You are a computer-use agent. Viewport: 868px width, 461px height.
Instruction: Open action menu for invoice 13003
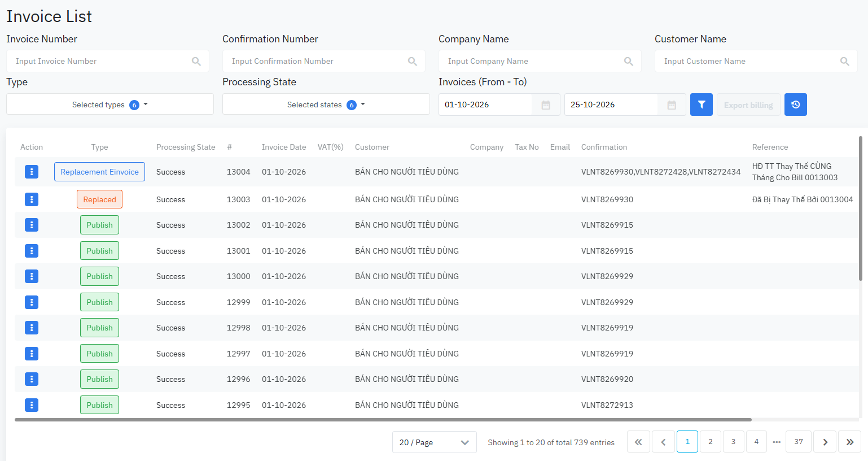point(32,199)
